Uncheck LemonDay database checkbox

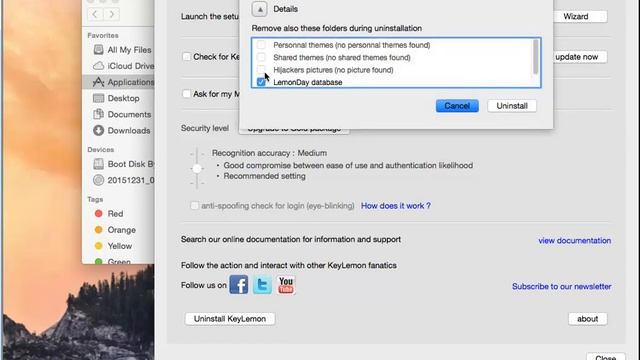pyautogui.click(x=261, y=82)
